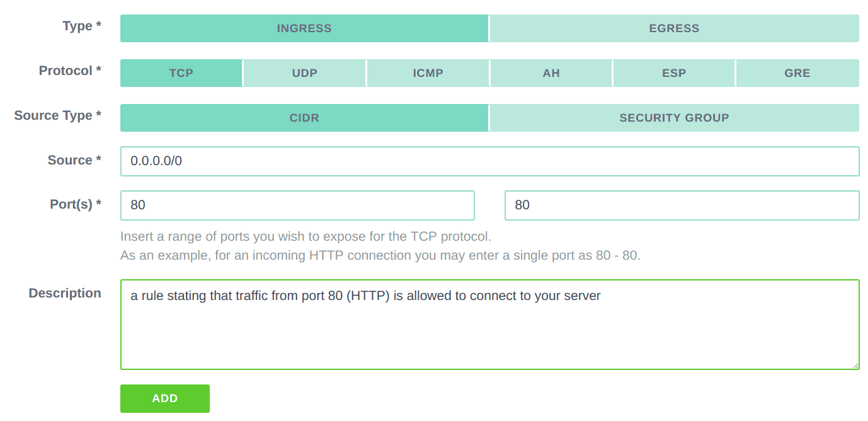Switch rule type to EGRESS

pos(673,28)
